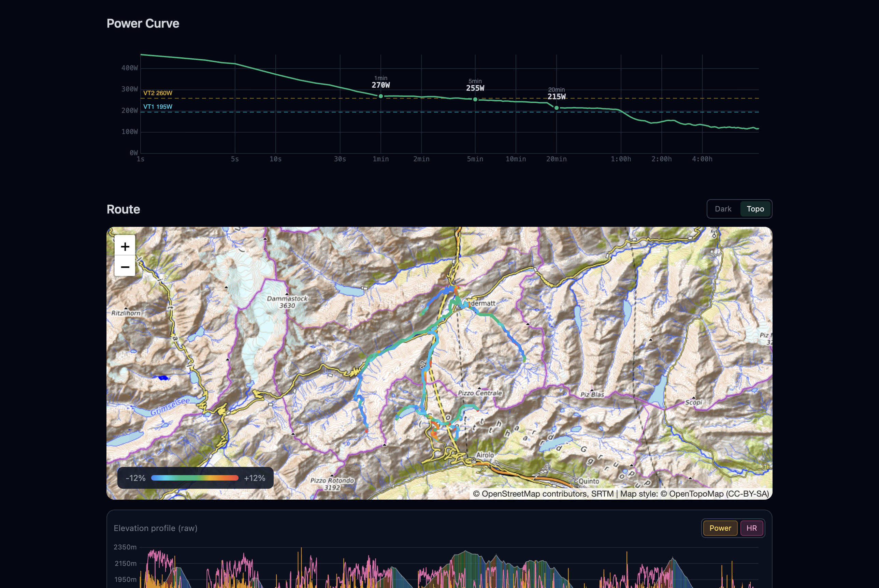The image size is (879, 588).
Task: Keep Topo map style selected
Action: (x=755, y=208)
